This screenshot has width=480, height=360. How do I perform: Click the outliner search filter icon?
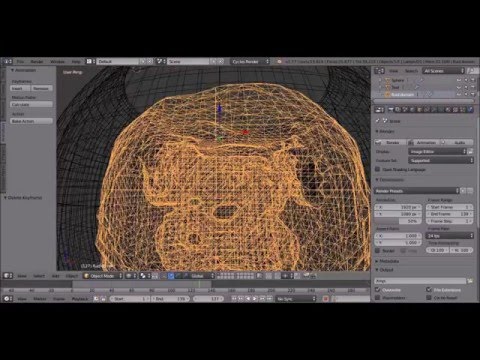(x=471, y=71)
